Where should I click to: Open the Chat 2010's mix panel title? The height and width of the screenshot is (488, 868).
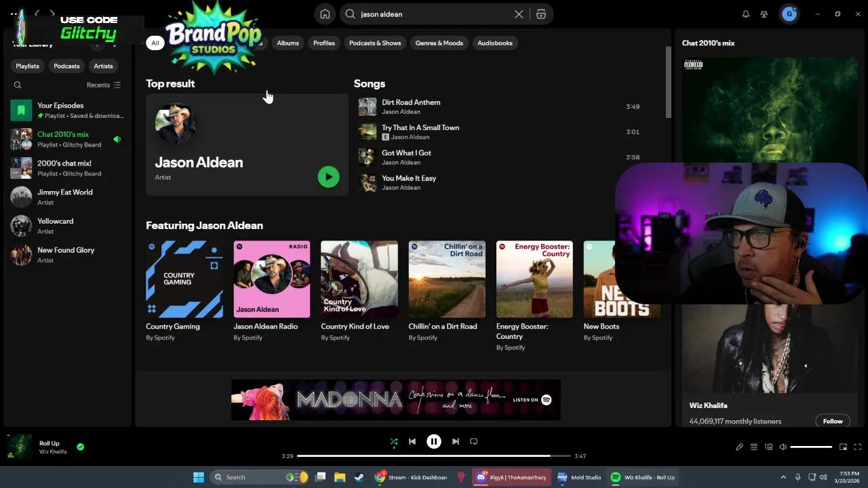(x=708, y=43)
